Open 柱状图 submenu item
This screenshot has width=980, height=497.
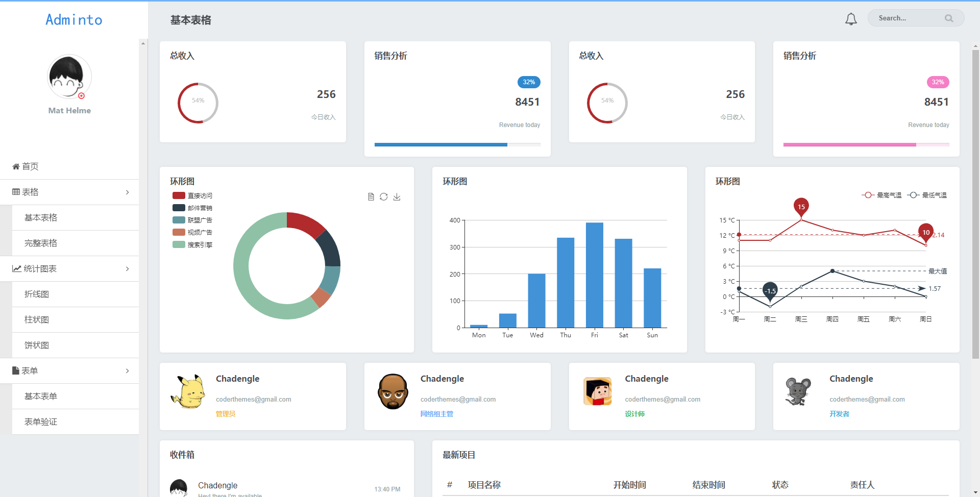(x=76, y=319)
